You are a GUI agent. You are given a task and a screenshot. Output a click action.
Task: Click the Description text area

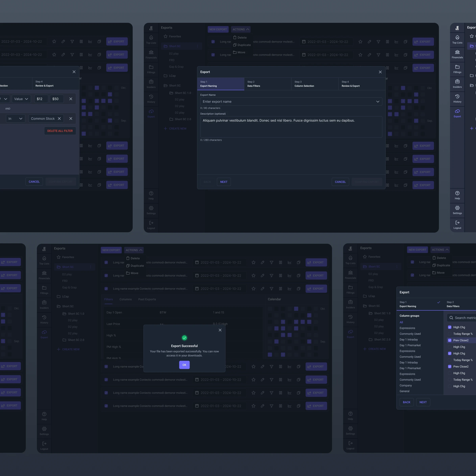pos(291,127)
